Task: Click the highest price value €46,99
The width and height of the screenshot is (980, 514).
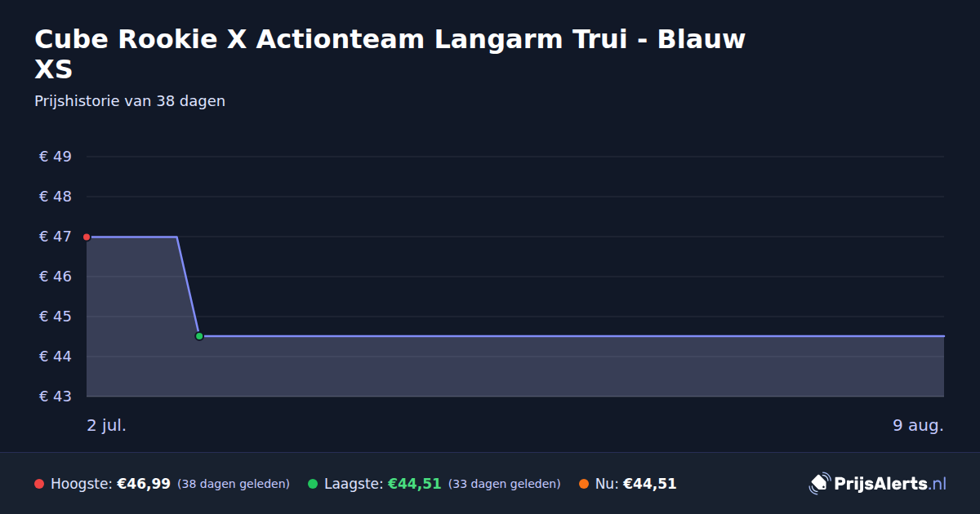Action: pyautogui.click(x=144, y=484)
